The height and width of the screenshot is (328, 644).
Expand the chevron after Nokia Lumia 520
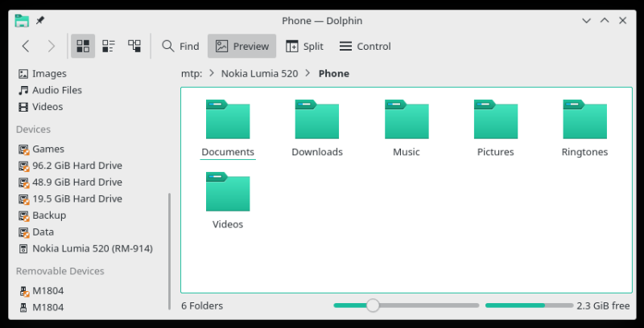coord(308,73)
